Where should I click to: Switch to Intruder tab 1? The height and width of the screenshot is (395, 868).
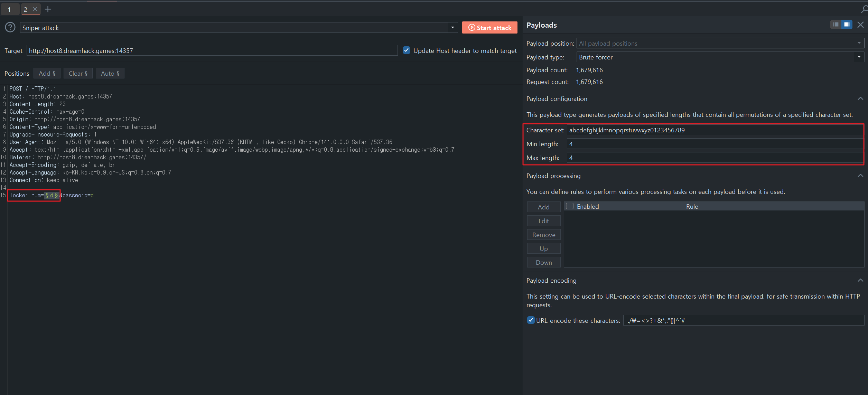[x=9, y=9]
